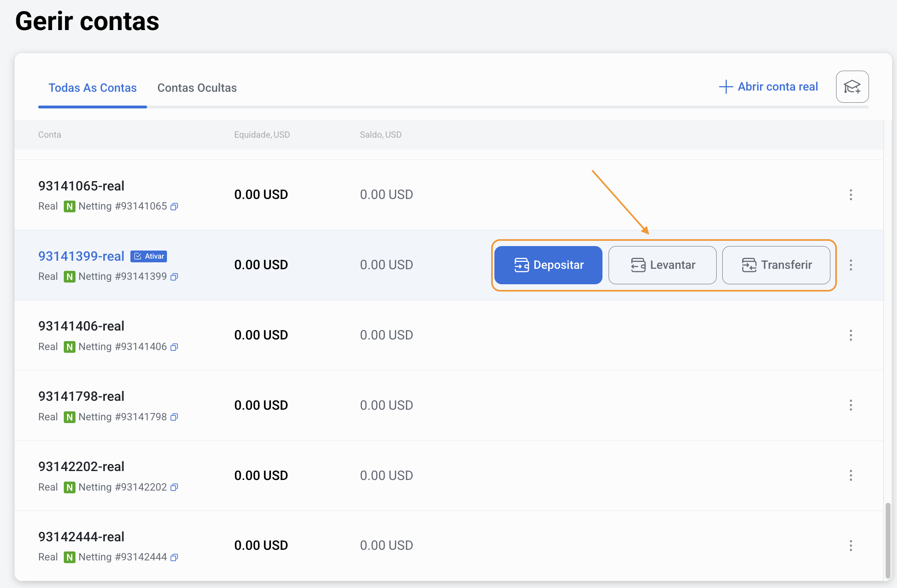Copy account number #93141406
The image size is (897, 588).
tap(174, 347)
